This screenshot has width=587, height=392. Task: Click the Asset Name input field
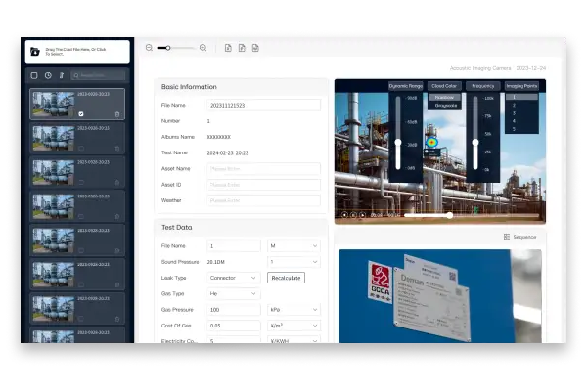(x=263, y=169)
